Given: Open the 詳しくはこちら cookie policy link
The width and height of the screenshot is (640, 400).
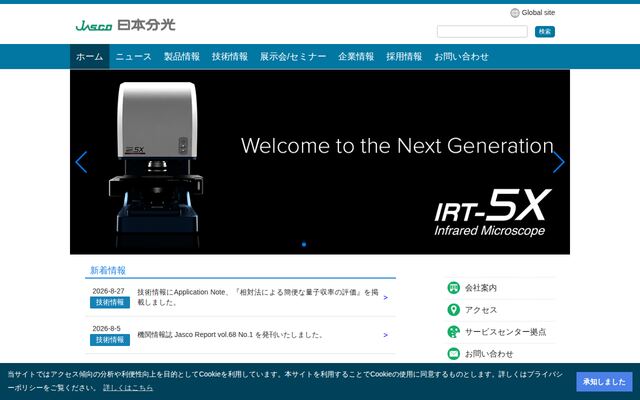Looking at the screenshot, I should point(128,388).
